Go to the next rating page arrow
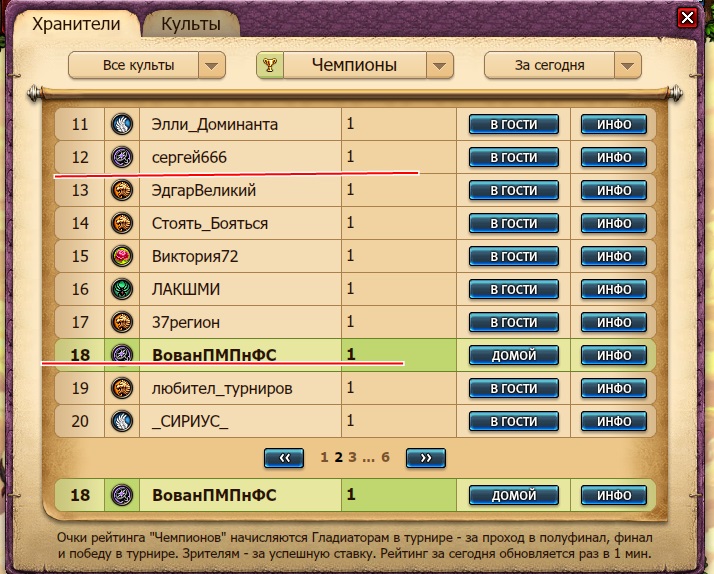The width and height of the screenshot is (714, 574). 426,457
